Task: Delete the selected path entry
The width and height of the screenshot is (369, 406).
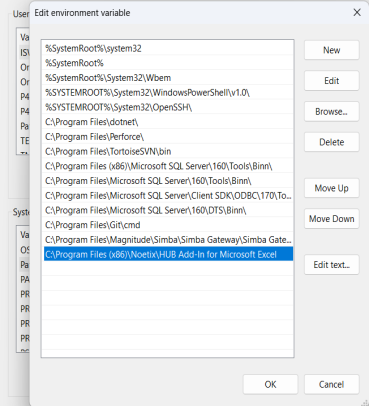Action: tap(332, 142)
